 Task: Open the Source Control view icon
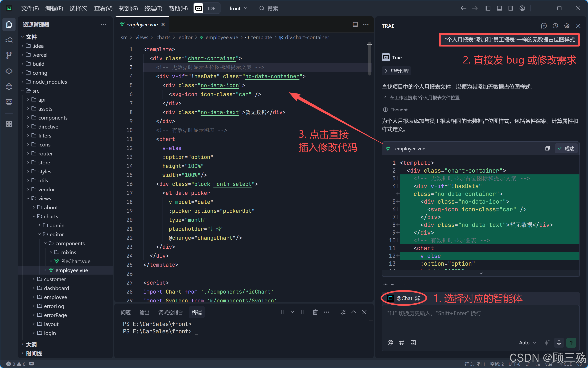pos(9,55)
